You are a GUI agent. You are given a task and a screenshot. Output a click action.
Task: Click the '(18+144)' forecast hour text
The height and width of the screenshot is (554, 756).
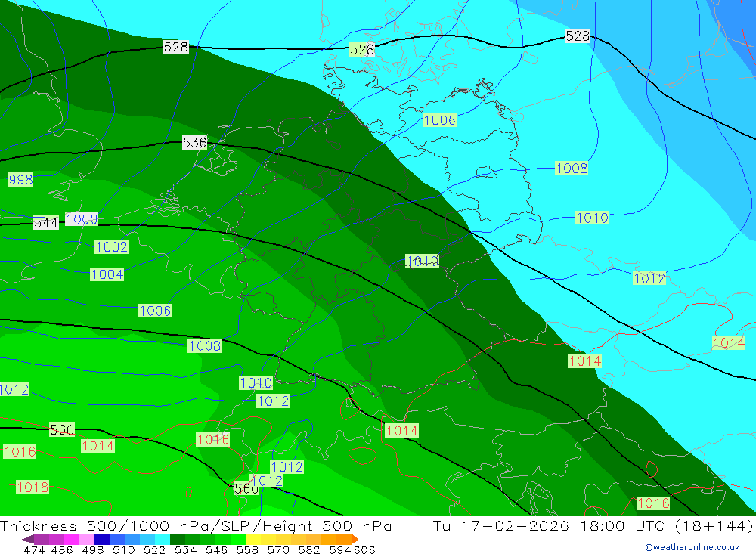click(x=713, y=525)
